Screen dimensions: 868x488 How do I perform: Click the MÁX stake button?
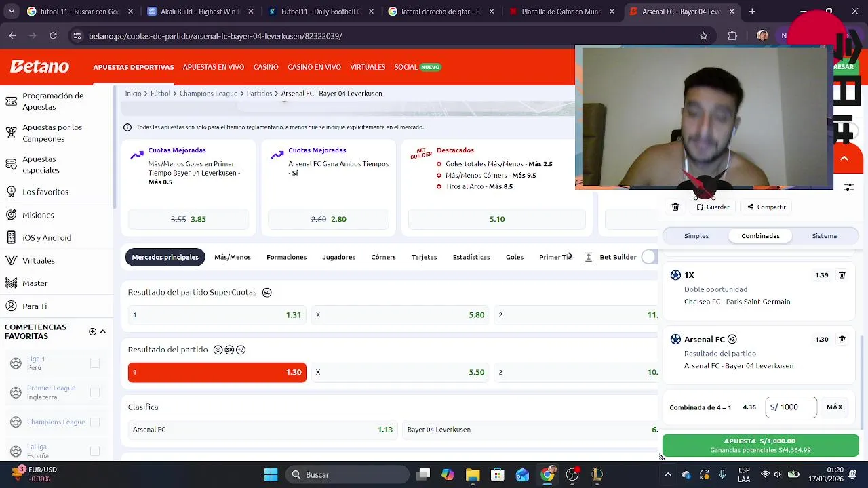coord(834,407)
